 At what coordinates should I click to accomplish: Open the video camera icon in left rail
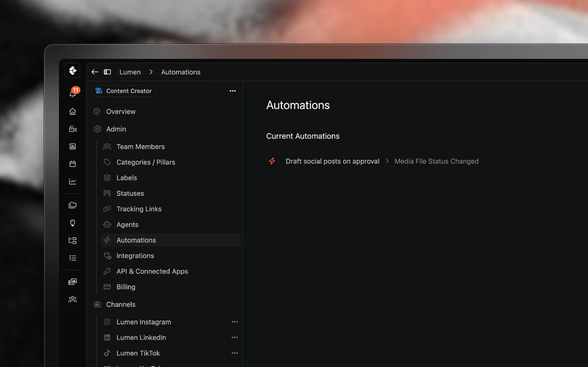click(x=73, y=129)
